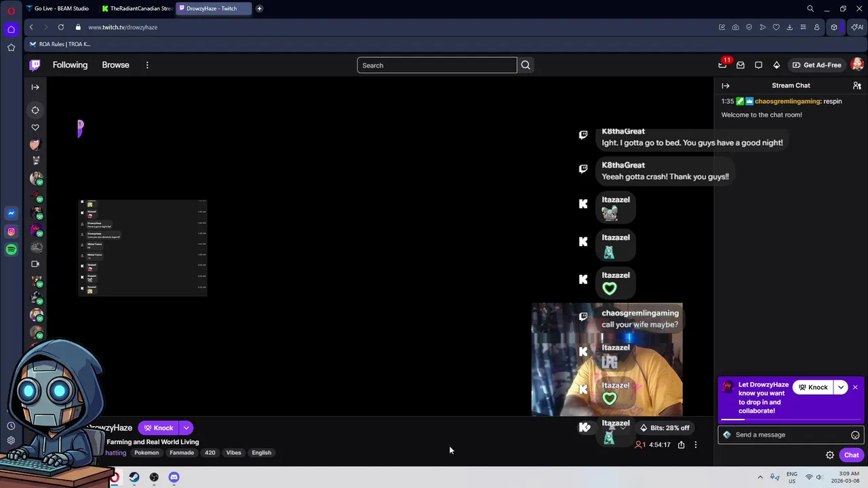Viewport: 868px width, 488px height.
Task: Click the Pokemon tag
Action: (146, 453)
